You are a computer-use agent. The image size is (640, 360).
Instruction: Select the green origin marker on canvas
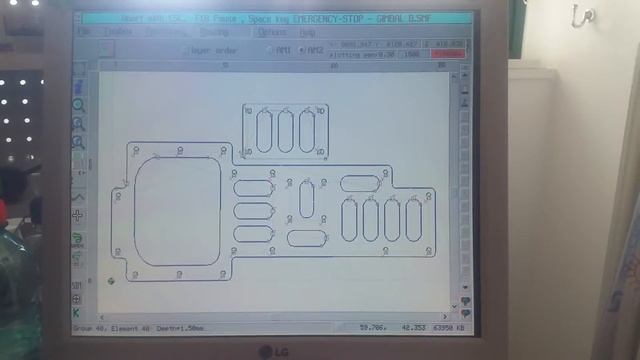pyautogui.click(x=111, y=281)
